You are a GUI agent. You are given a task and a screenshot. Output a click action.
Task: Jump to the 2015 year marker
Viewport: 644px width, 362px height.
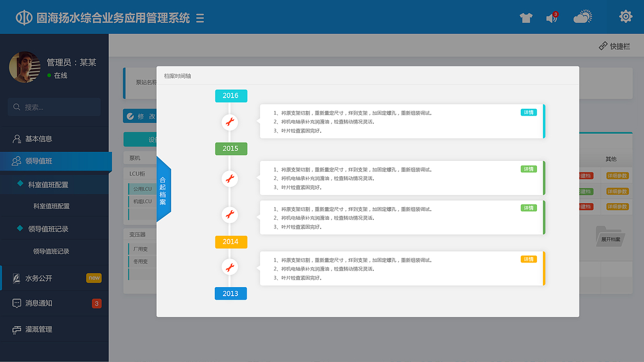(x=231, y=148)
